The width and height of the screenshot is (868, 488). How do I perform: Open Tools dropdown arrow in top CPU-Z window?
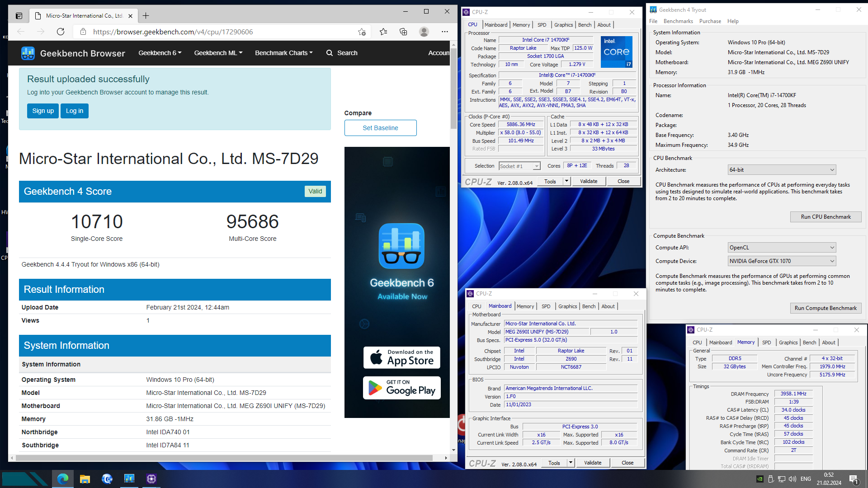point(566,181)
